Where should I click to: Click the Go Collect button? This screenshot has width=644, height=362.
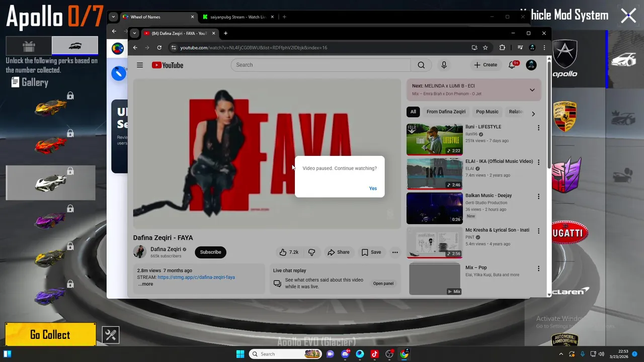coord(50,335)
